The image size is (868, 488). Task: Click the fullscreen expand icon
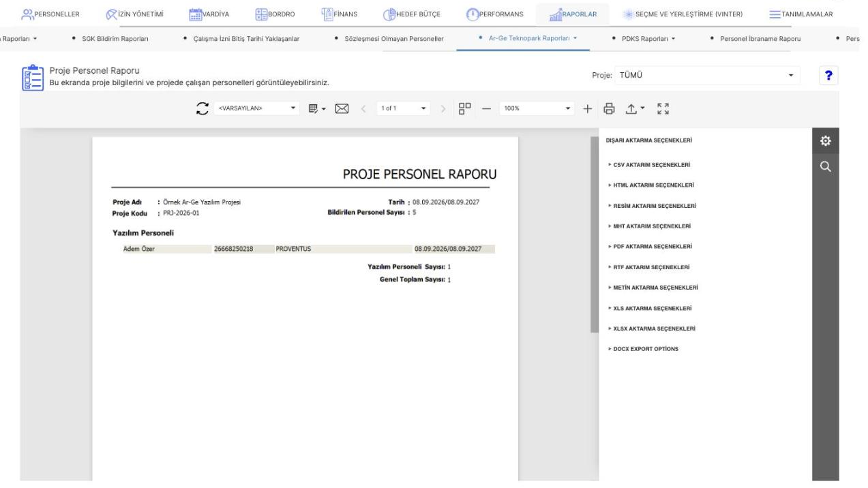(x=663, y=108)
